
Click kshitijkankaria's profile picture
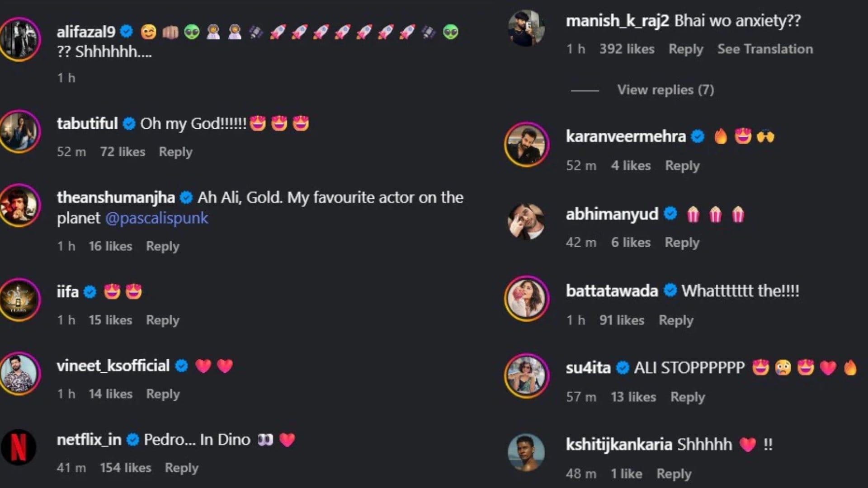526,452
